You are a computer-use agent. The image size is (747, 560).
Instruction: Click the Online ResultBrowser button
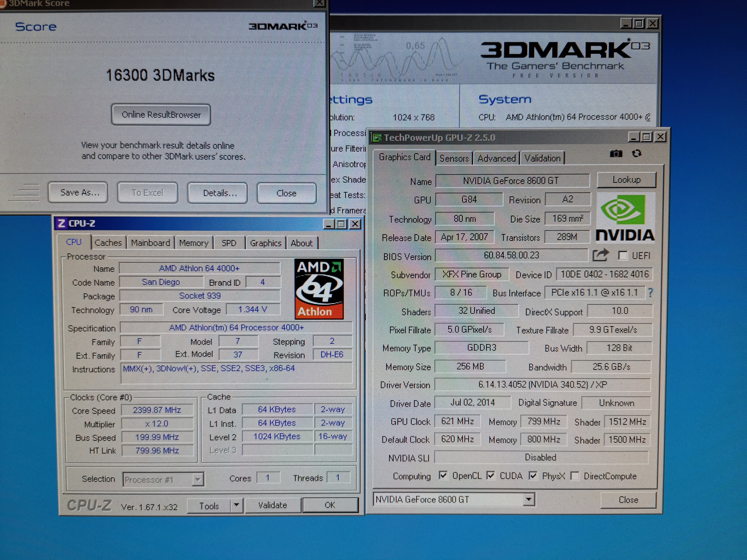[161, 115]
